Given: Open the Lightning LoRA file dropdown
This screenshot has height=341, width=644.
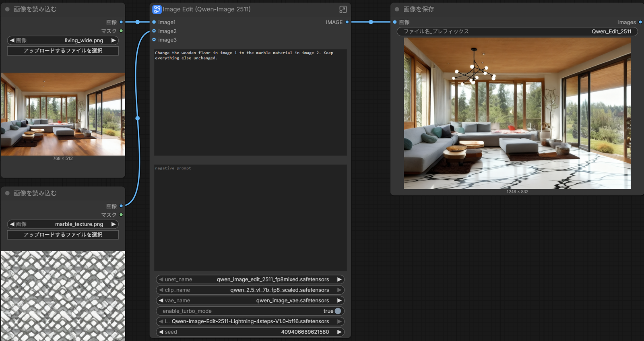Looking at the screenshot, I should [x=250, y=321].
